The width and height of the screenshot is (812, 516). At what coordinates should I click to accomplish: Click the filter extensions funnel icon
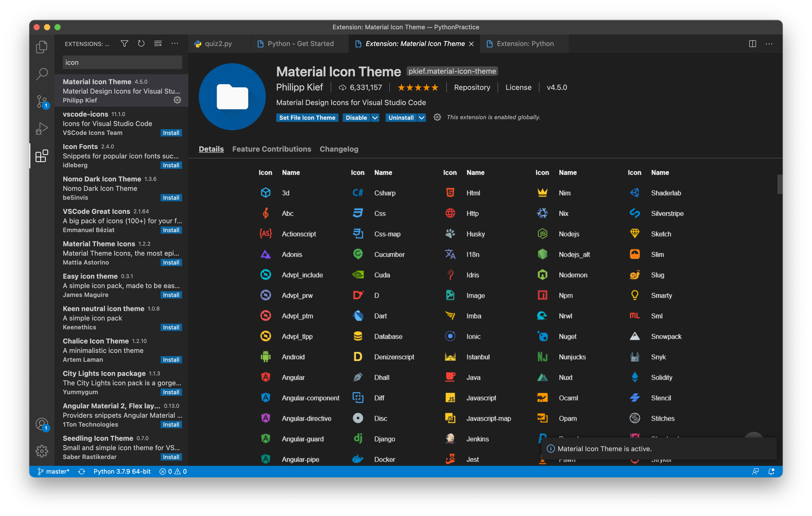125,43
